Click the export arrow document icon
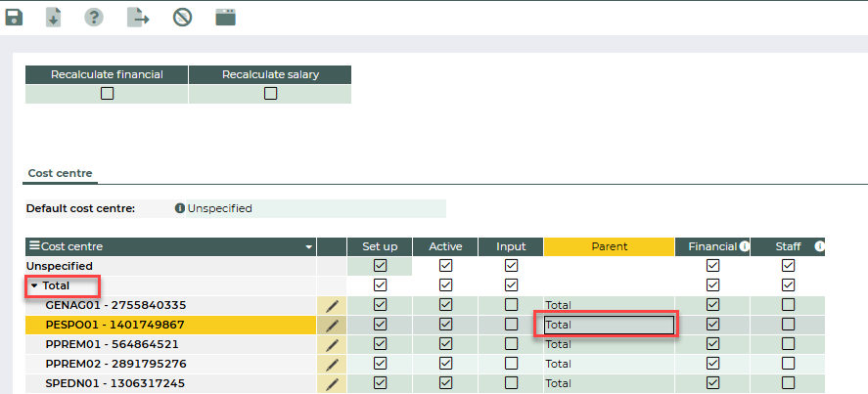This screenshot has height=394, width=868. 137,17
